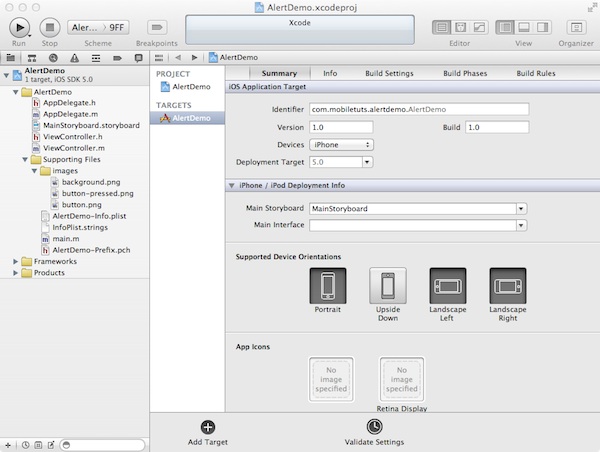The image size is (600, 452).
Task: Open the Devices popup menu
Action: (x=341, y=145)
